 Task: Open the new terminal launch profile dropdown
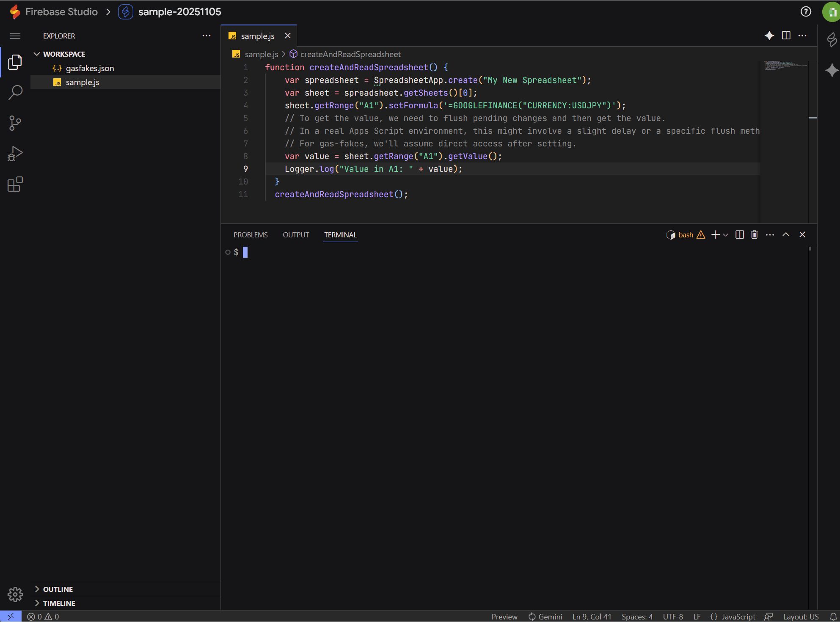pyautogui.click(x=726, y=235)
